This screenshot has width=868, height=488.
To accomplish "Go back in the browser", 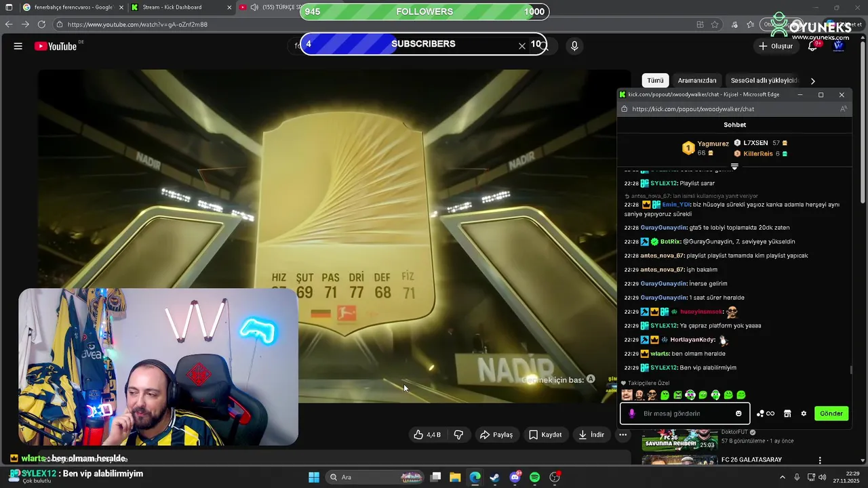I will (9, 24).
